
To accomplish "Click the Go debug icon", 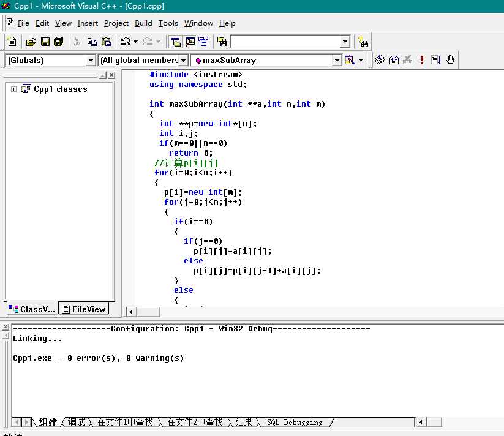I will pyautogui.click(x=436, y=60).
